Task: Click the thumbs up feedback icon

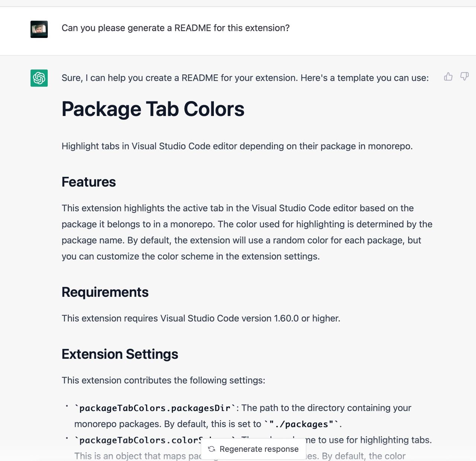Action: (448, 77)
